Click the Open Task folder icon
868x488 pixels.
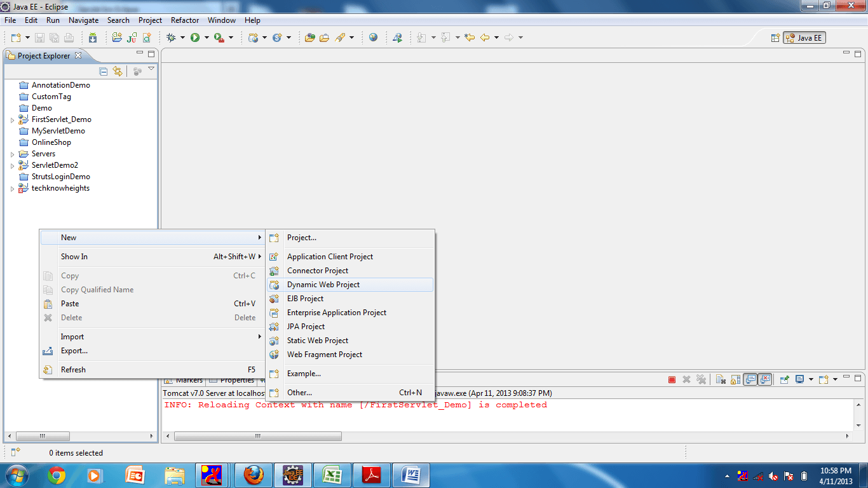[325, 37]
